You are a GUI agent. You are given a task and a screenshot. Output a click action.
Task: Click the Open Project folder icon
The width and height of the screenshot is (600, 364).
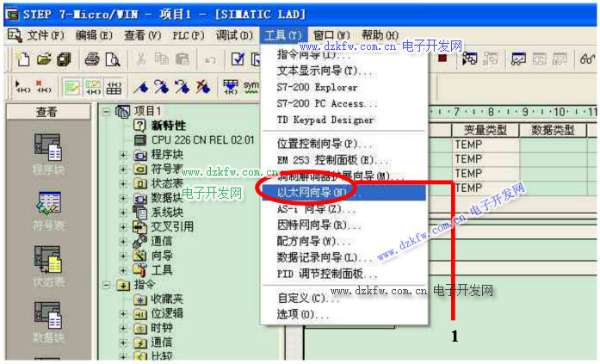(x=43, y=59)
